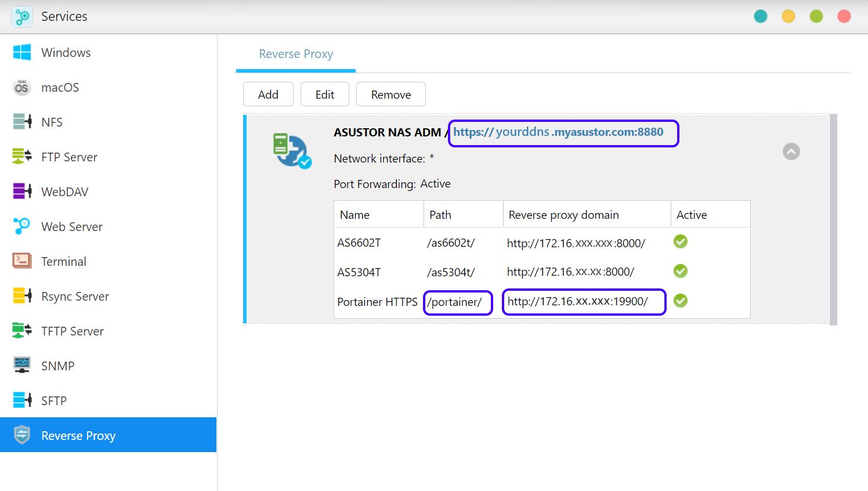Click the green window control button
868x491 pixels.
click(x=816, y=16)
